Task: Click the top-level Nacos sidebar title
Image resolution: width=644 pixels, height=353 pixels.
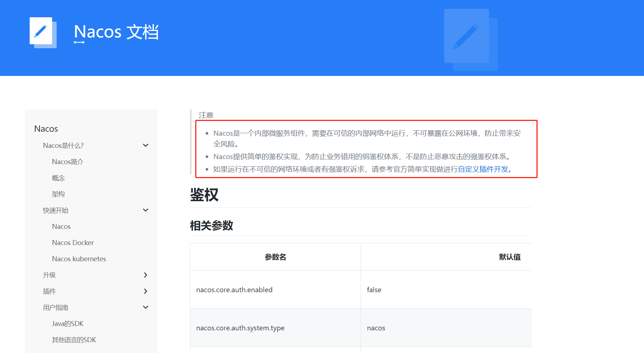Action: point(46,128)
